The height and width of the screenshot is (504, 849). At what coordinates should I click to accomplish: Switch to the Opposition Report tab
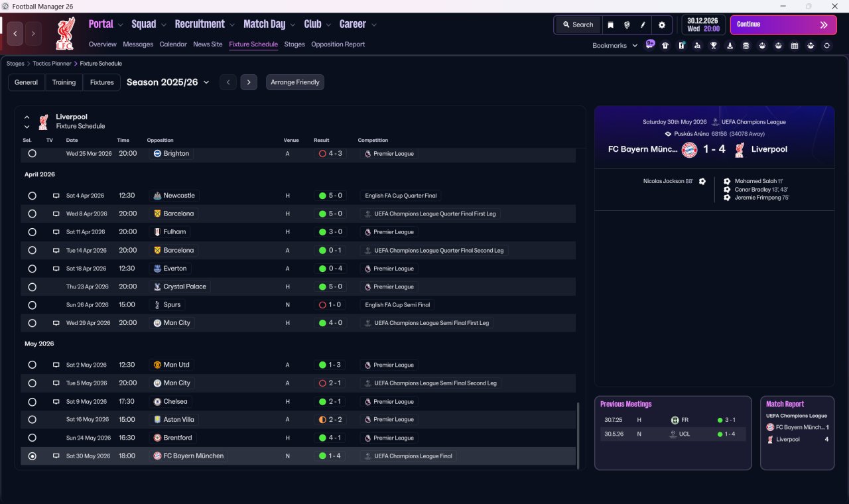pyautogui.click(x=338, y=44)
